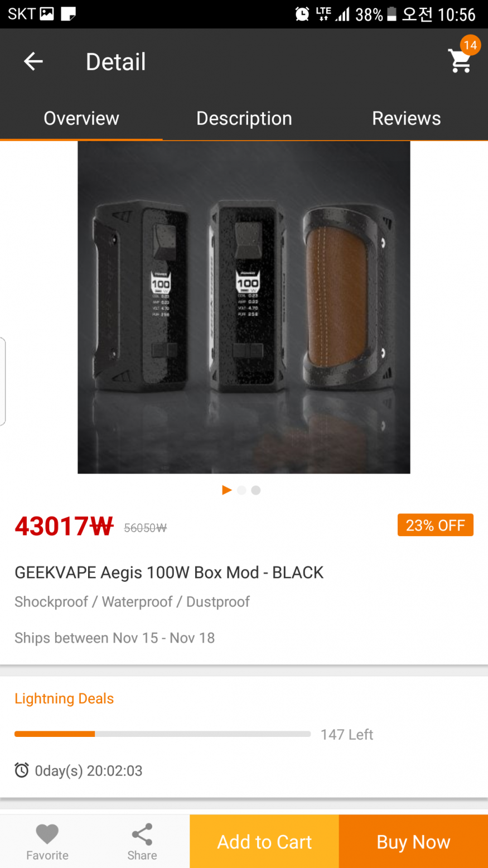Switch to the Description tab
Image resolution: width=488 pixels, height=868 pixels.
[x=244, y=118]
